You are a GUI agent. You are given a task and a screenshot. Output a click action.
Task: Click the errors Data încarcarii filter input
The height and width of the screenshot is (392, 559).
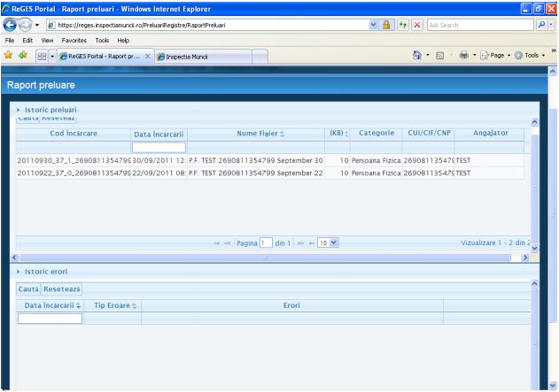50,319
